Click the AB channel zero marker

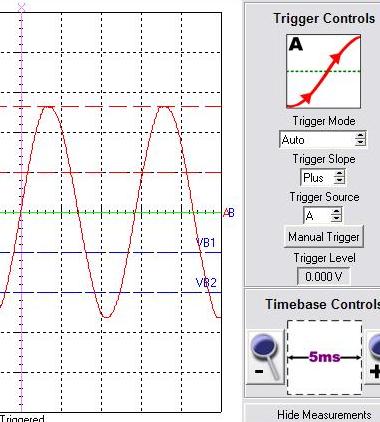pos(229,213)
